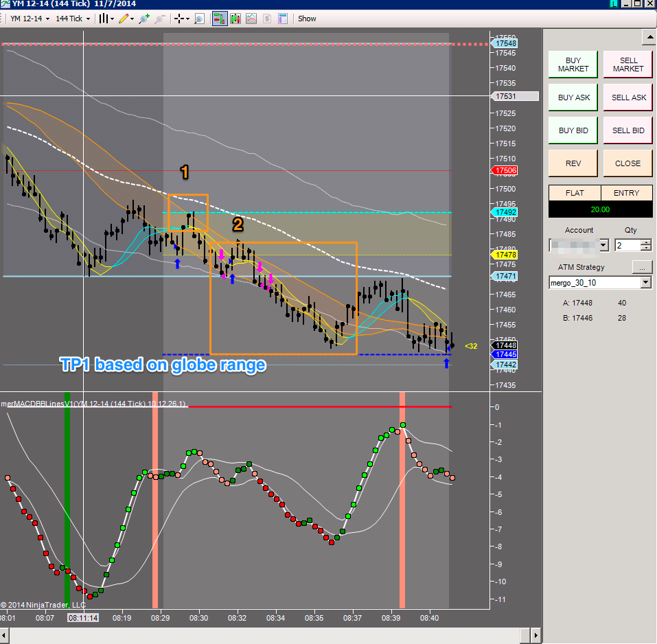Expand the chart style dropdown arrow
Viewport: 657px width, 644px height.
click(113, 19)
